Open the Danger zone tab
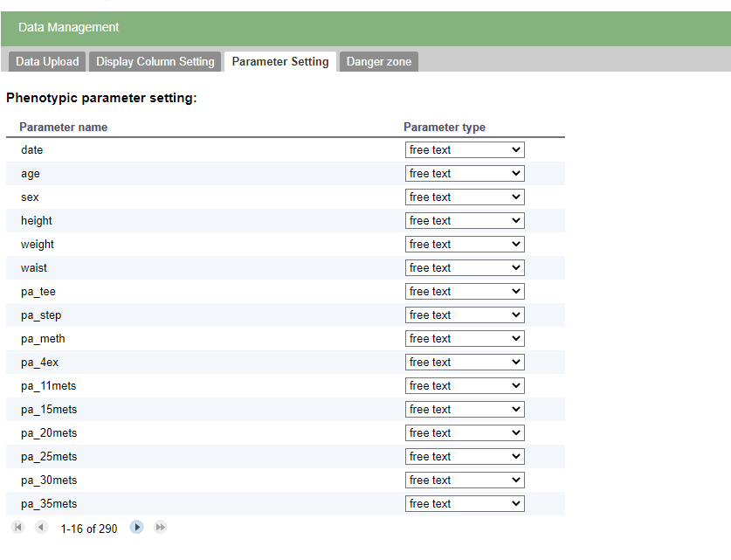Image resolution: width=731 pixels, height=560 pixels. 379,61
